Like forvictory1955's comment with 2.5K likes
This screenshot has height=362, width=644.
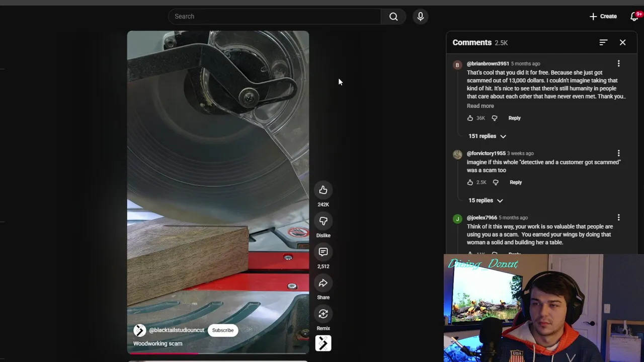470,183
